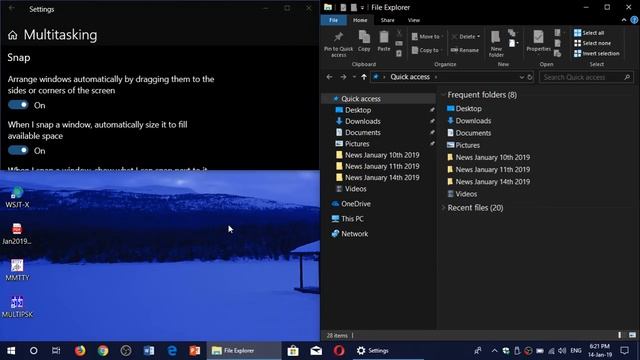The height and width of the screenshot is (360, 640).
Task: Refresh the Quick access address bar
Action: tap(529, 77)
